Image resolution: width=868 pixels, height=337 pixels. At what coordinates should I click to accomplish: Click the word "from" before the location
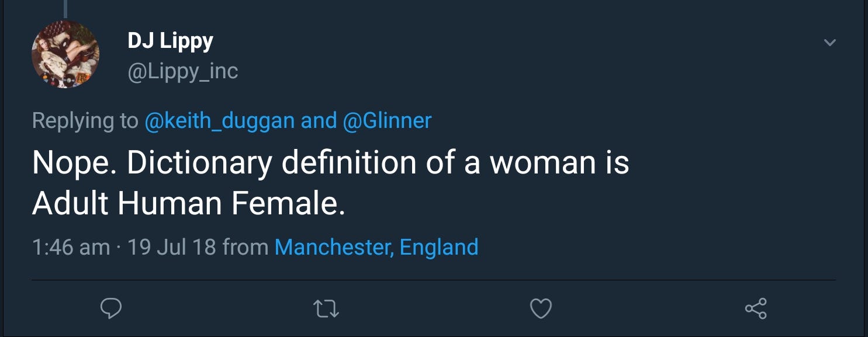[x=245, y=247]
